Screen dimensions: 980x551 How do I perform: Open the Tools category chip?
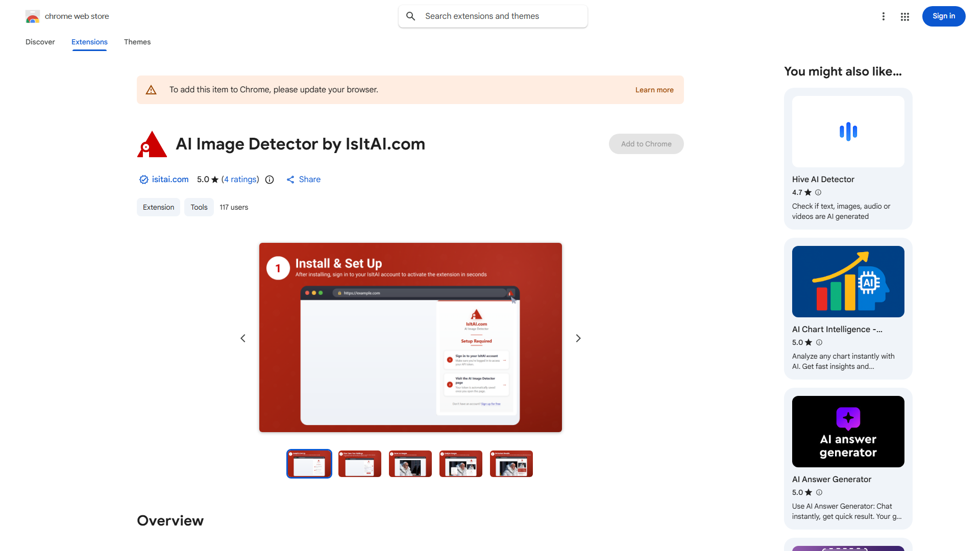pyautogui.click(x=199, y=207)
